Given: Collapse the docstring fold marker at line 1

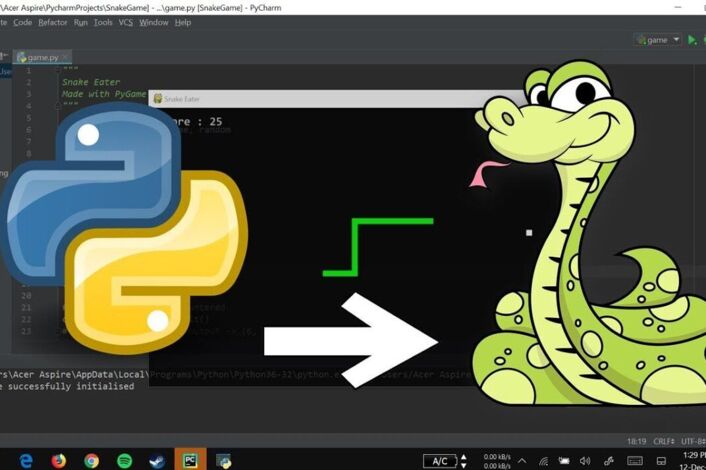Looking at the screenshot, I should [58, 70].
